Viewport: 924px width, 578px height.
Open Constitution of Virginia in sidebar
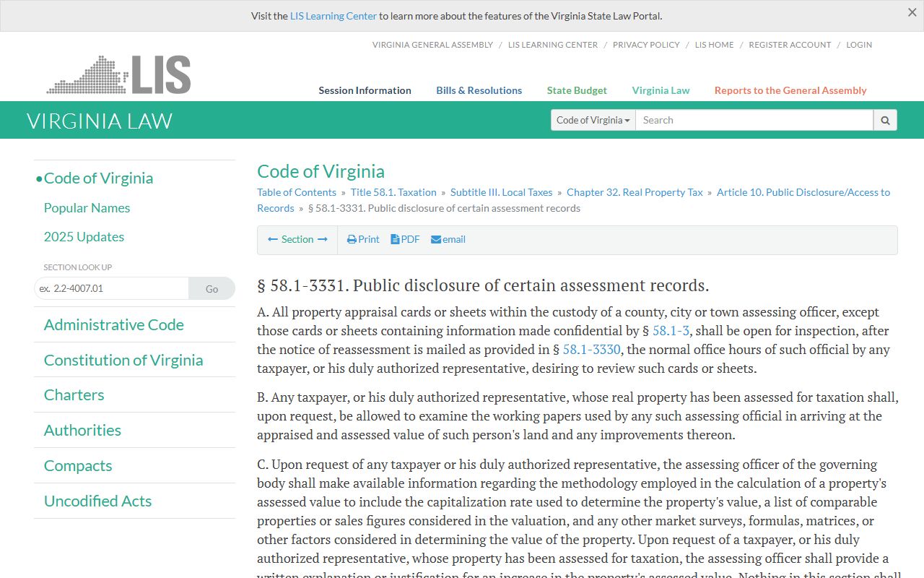pos(123,360)
